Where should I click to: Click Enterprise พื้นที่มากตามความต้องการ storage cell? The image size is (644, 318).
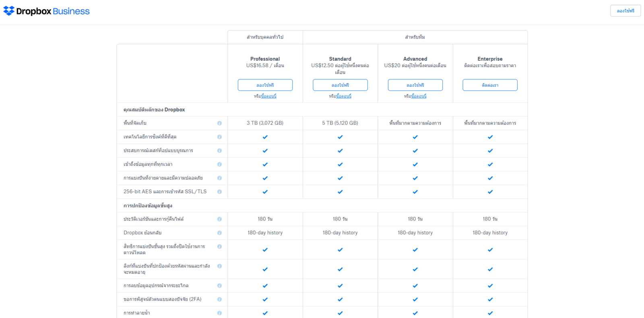click(490, 123)
